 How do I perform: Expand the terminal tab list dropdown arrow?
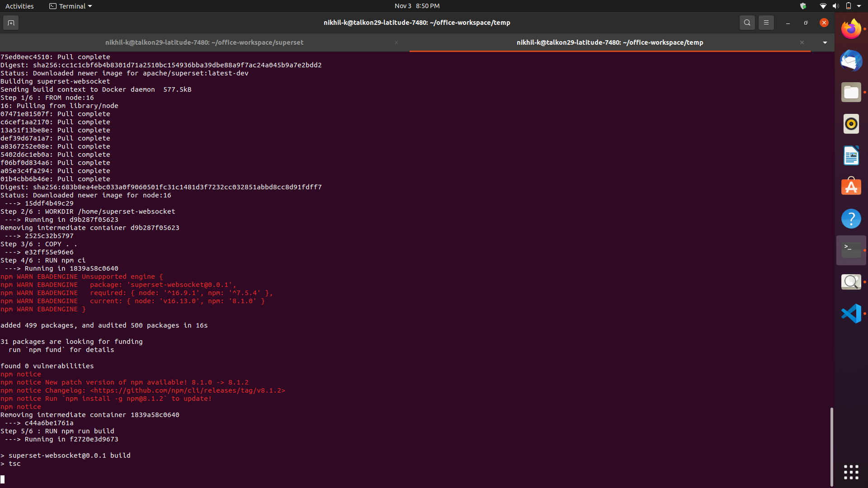pyautogui.click(x=825, y=42)
